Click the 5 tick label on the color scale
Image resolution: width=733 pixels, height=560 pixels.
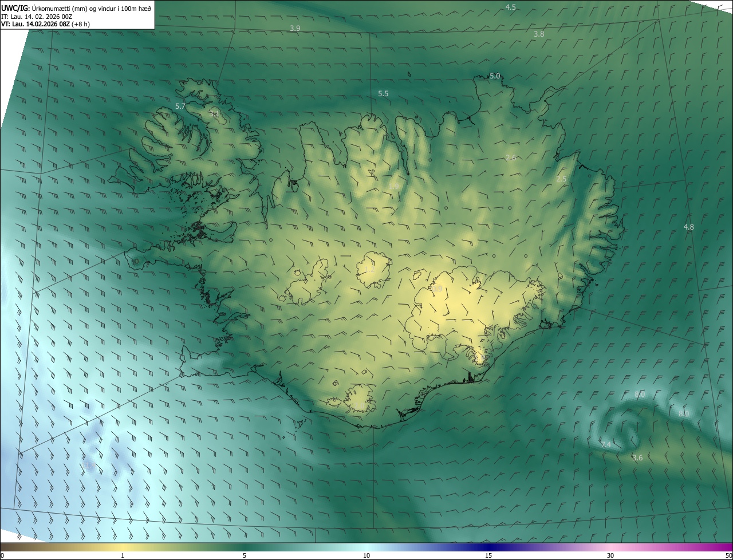pyautogui.click(x=245, y=555)
